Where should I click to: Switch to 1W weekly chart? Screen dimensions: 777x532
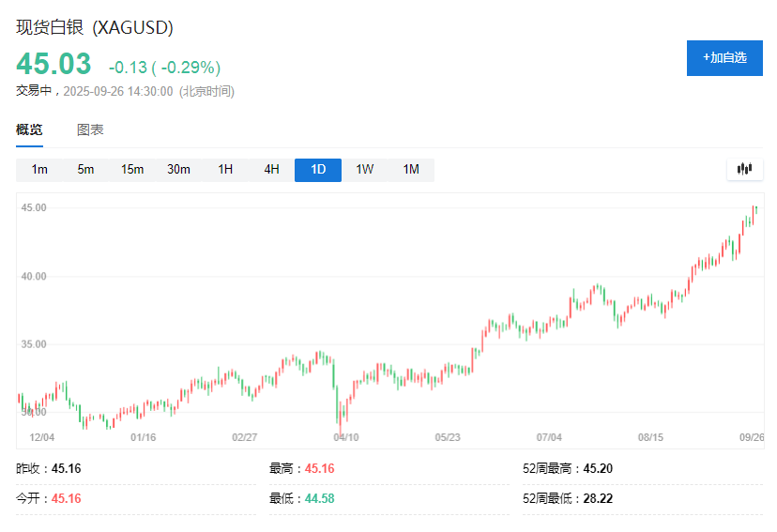pos(364,170)
